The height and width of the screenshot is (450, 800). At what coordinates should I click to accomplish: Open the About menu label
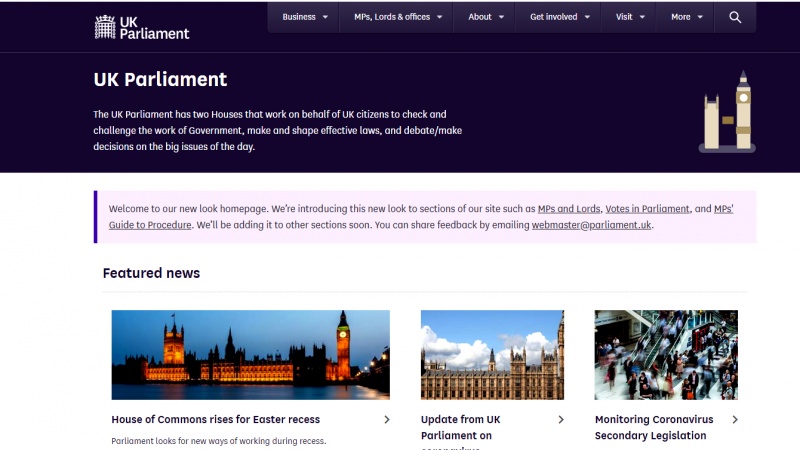[x=480, y=17]
